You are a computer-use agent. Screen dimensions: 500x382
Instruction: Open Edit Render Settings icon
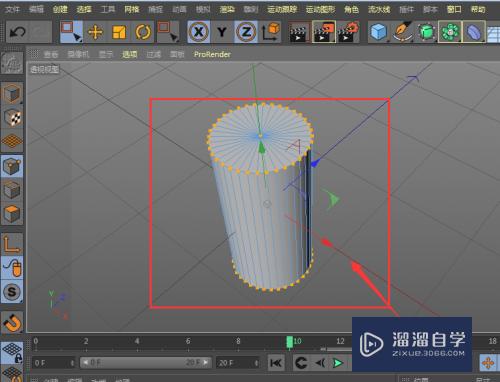(348, 32)
